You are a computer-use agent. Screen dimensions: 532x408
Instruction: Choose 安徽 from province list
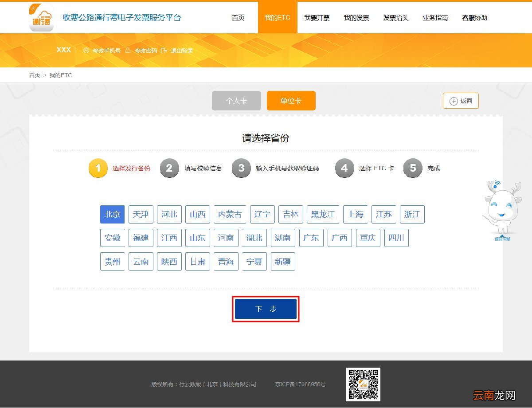point(112,238)
